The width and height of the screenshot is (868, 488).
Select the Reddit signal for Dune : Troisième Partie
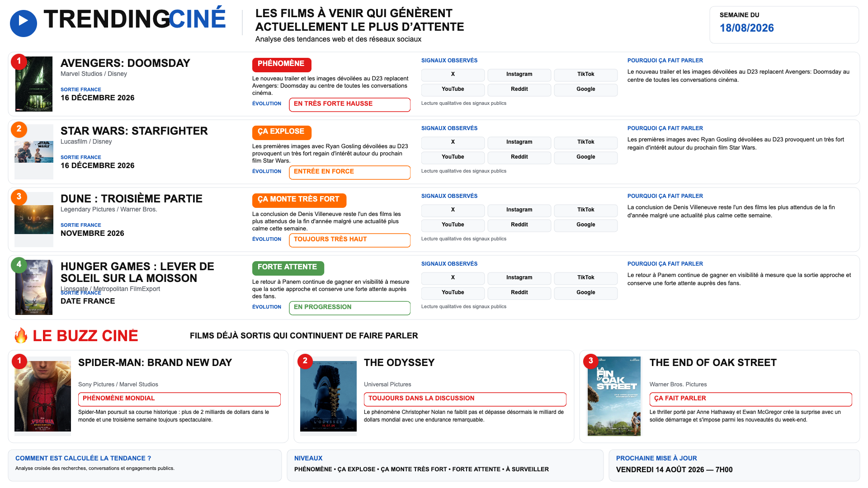(519, 225)
